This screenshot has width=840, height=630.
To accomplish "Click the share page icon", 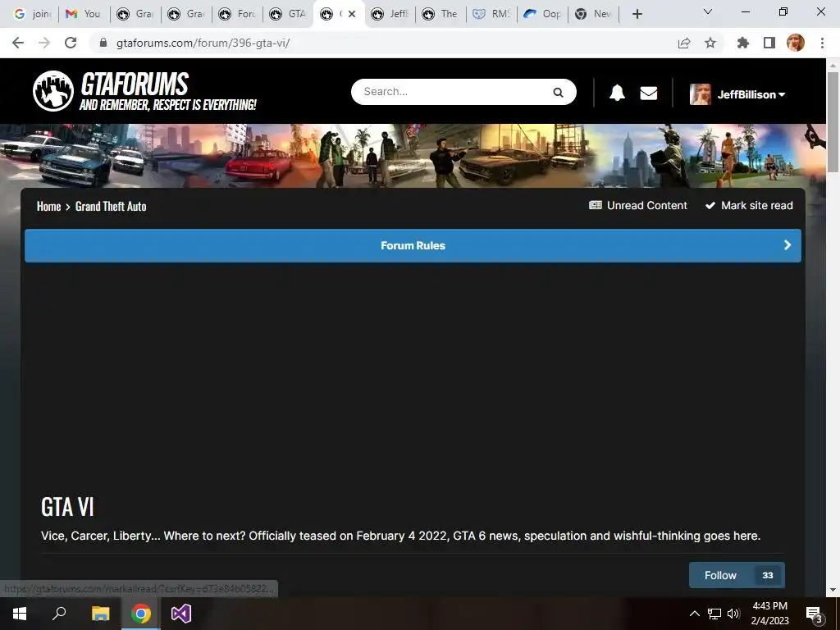I will click(x=684, y=43).
